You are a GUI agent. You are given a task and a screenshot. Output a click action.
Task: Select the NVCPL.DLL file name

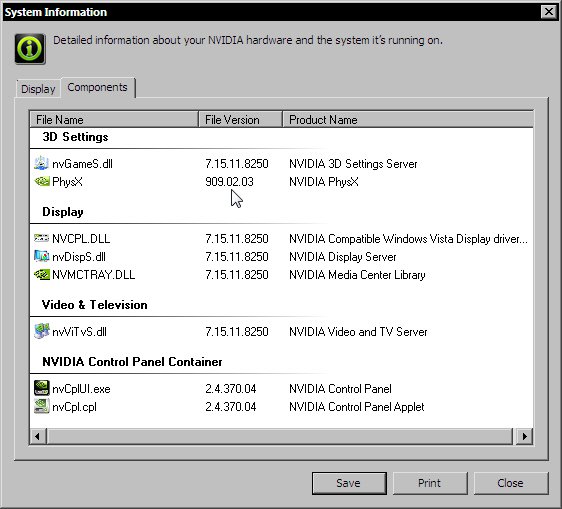pyautogui.click(x=81, y=239)
